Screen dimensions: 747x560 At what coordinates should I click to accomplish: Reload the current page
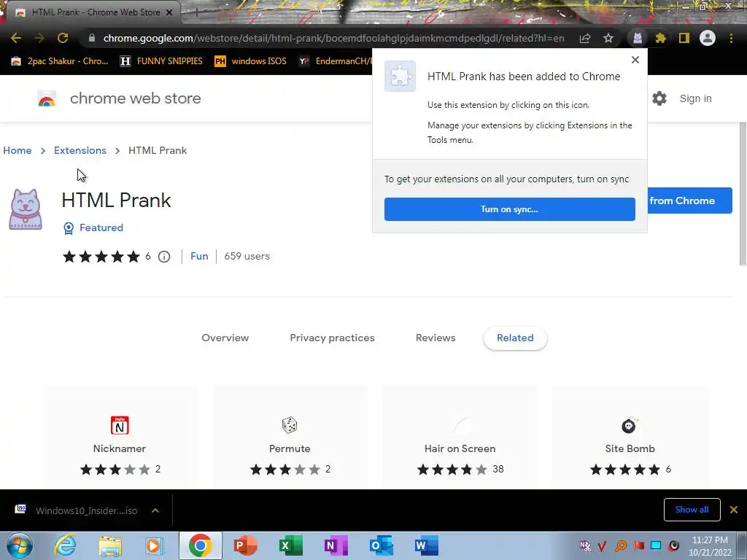63,38
